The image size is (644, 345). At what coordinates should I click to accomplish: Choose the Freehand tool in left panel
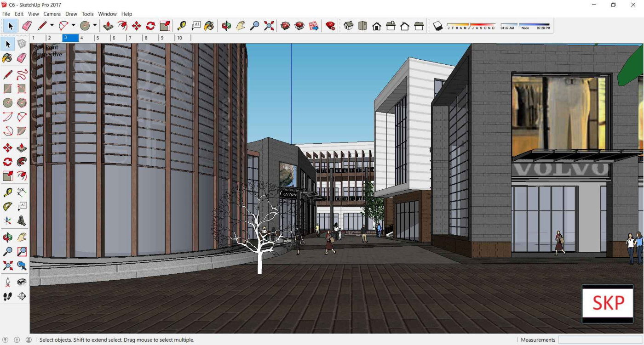tap(22, 74)
